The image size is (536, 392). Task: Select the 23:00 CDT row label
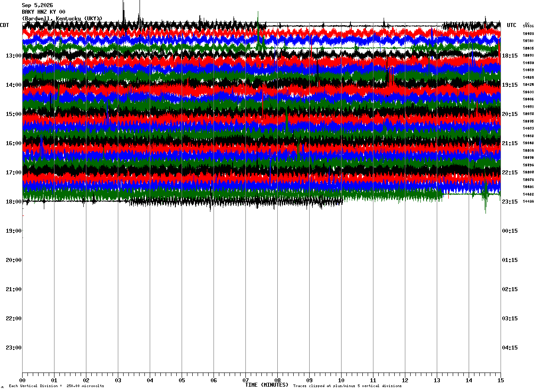point(14,348)
